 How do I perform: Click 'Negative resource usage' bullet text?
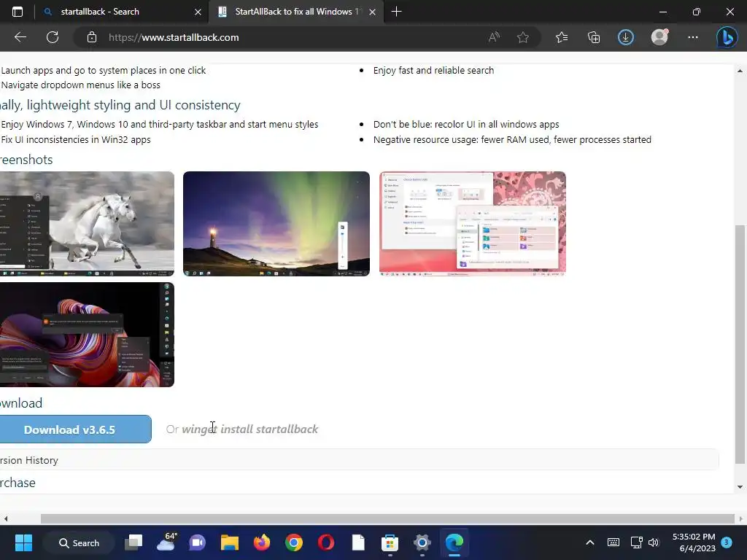(512, 139)
